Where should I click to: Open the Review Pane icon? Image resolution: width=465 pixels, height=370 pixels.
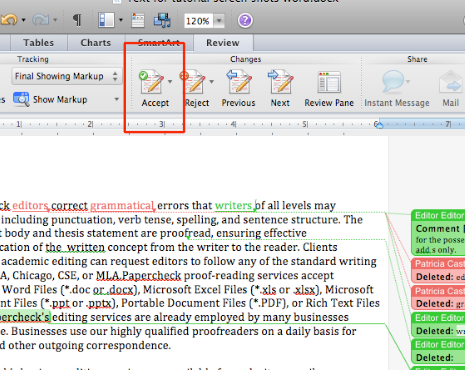(x=329, y=82)
